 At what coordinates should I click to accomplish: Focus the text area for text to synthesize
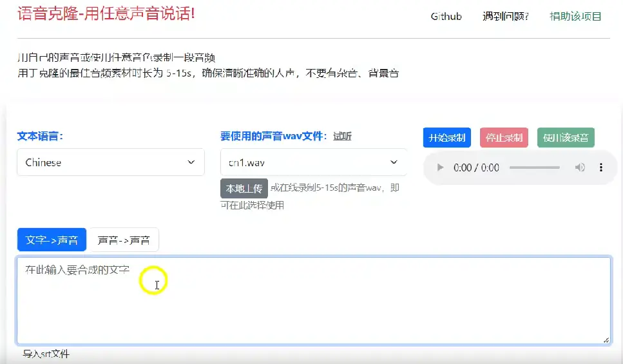click(313, 300)
